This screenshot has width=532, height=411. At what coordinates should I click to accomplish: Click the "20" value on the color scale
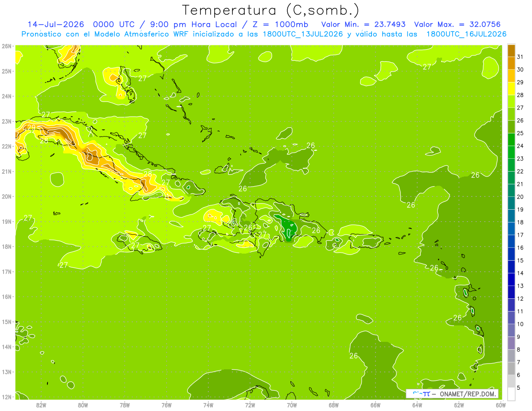(x=520, y=197)
